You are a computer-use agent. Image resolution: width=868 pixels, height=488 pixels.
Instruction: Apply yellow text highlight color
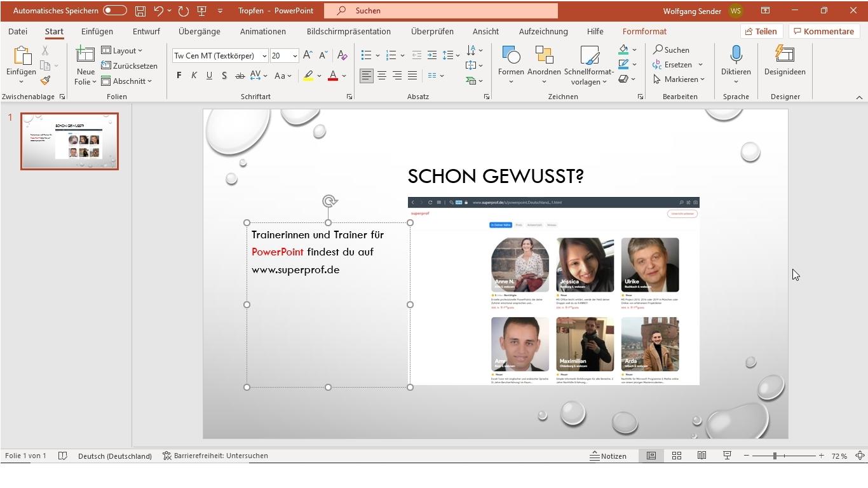[x=308, y=76]
